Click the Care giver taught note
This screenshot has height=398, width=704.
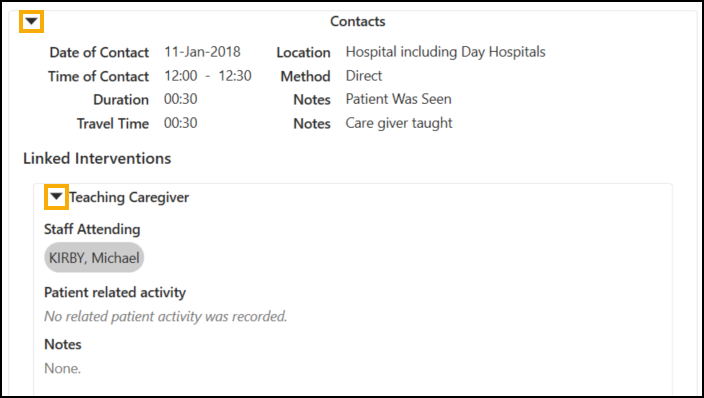399,123
